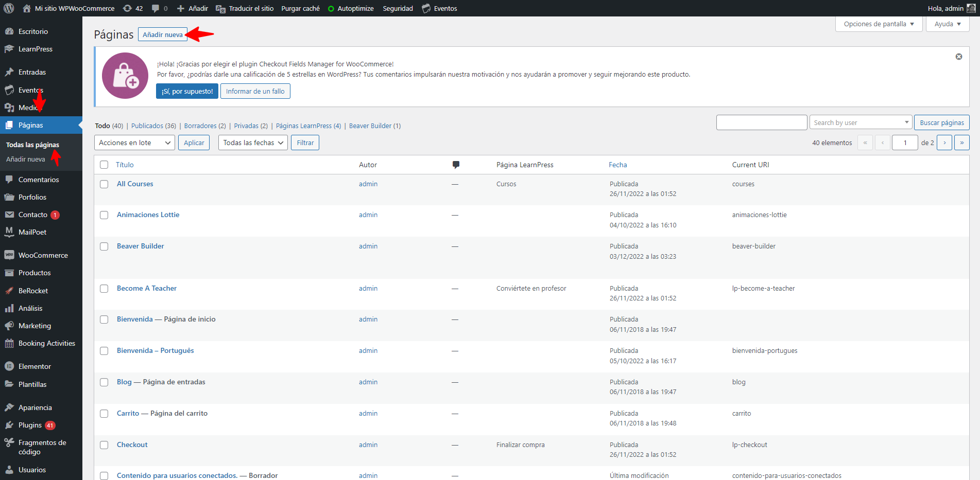Screen dimensions: 980x480
Task: Click the BeRocket rocket icon
Action: [9, 291]
